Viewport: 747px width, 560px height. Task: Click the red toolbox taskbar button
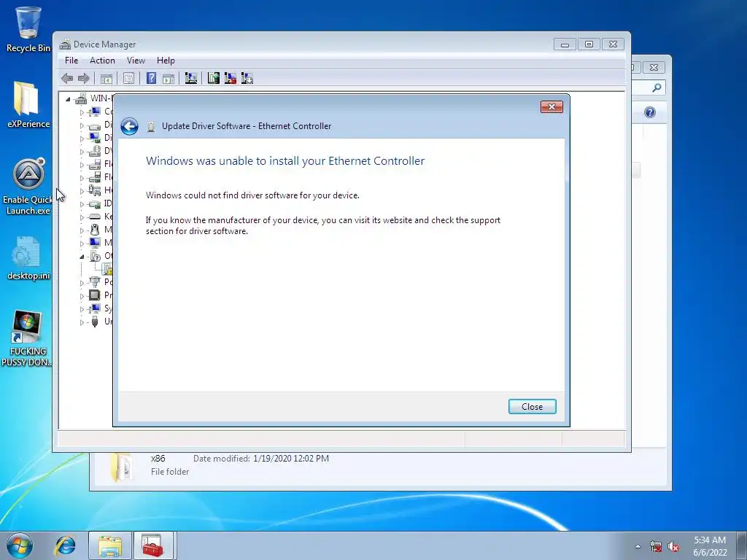click(x=153, y=545)
